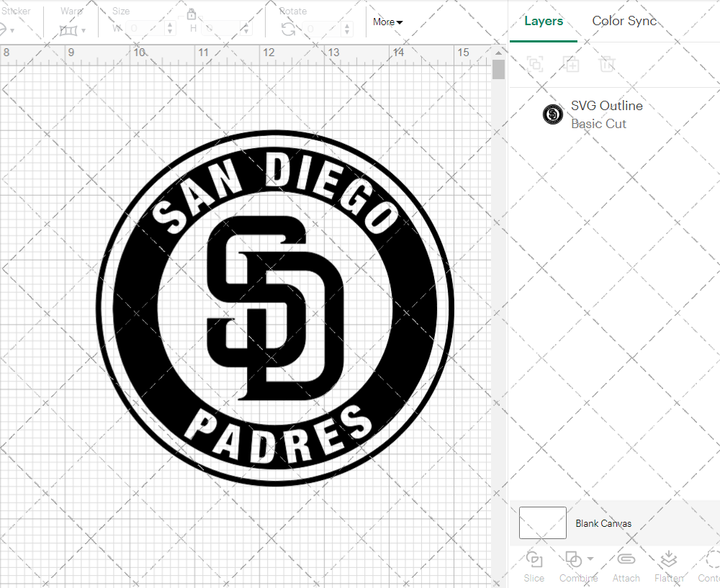720x588 pixels.
Task: Expand the Combine dropdown arrow
Action: [590, 558]
